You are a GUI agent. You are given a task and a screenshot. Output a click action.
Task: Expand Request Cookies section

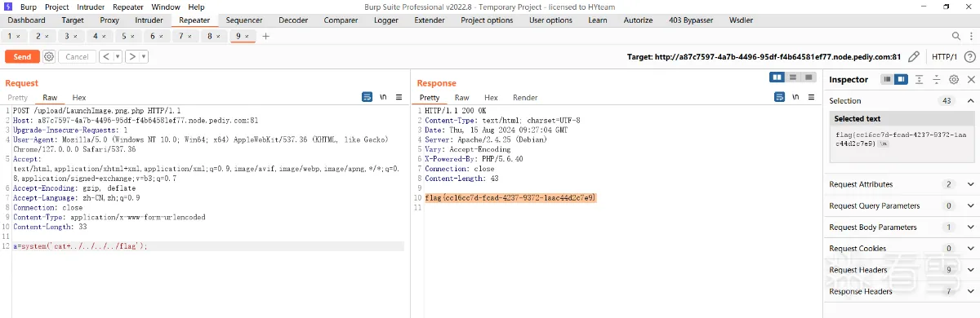pos(970,248)
